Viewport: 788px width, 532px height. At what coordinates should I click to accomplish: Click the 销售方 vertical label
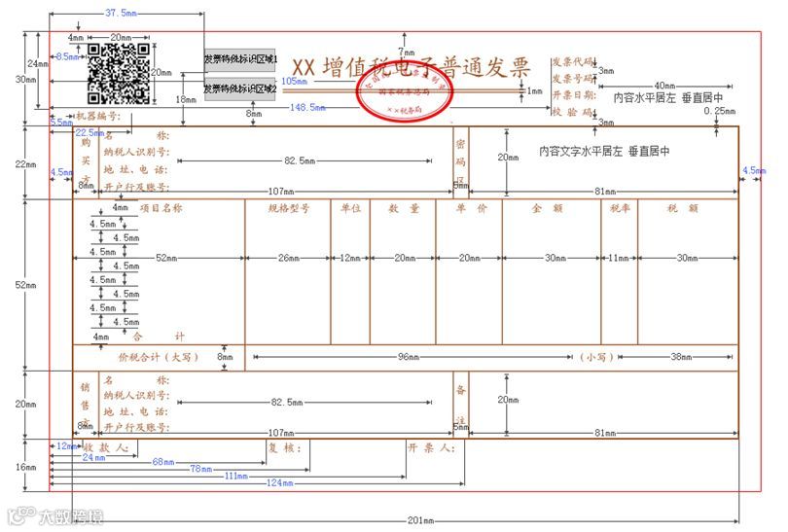(85, 406)
